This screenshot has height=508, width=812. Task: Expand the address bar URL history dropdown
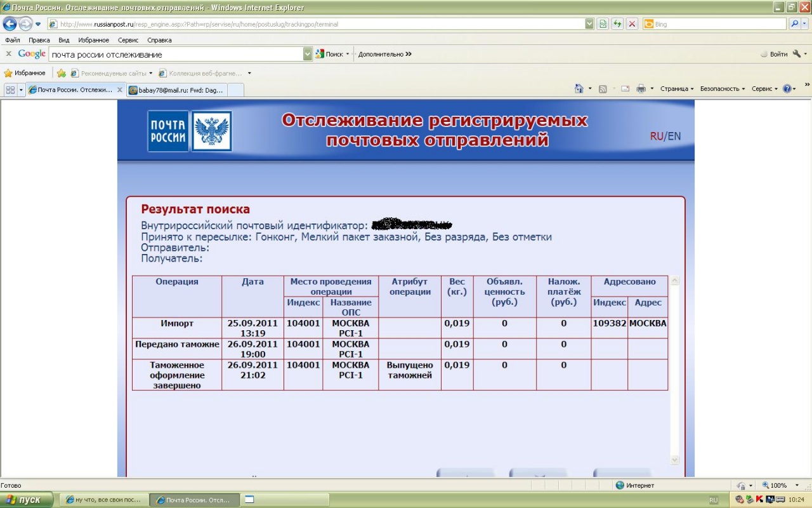590,24
